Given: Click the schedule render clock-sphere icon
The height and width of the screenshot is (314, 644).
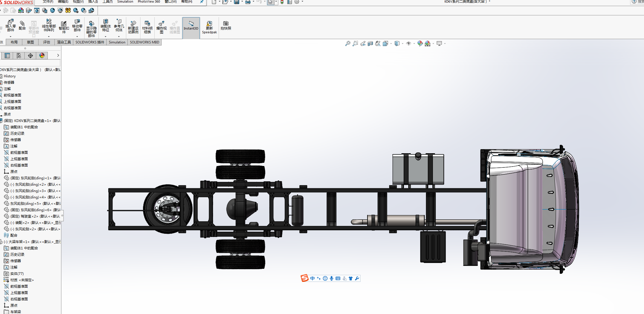Looking at the screenshot, I should (84, 10).
